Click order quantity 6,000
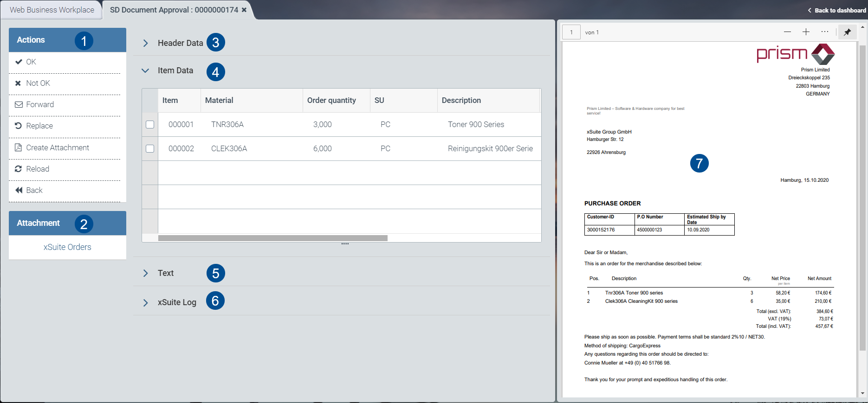Viewport: 868px width, 403px height. click(323, 148)
